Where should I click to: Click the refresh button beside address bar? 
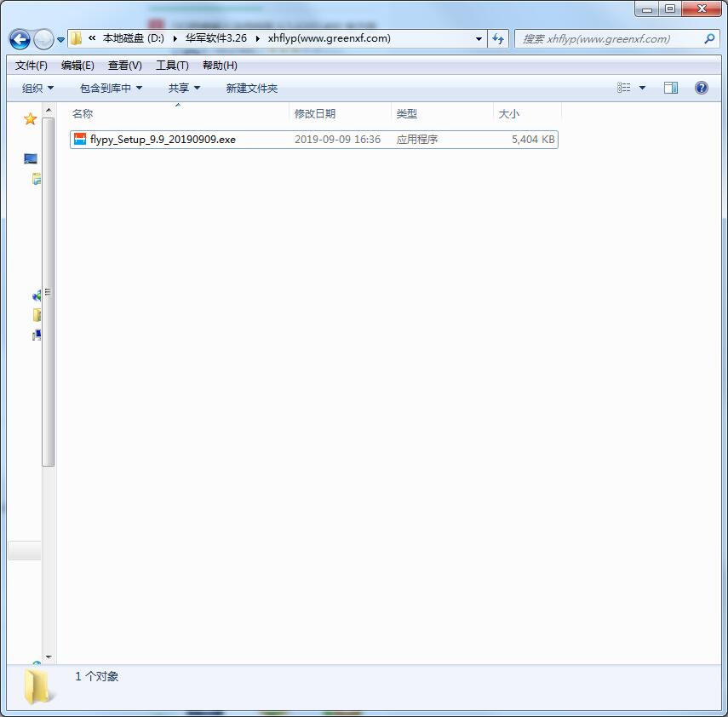tap(498, 39)
